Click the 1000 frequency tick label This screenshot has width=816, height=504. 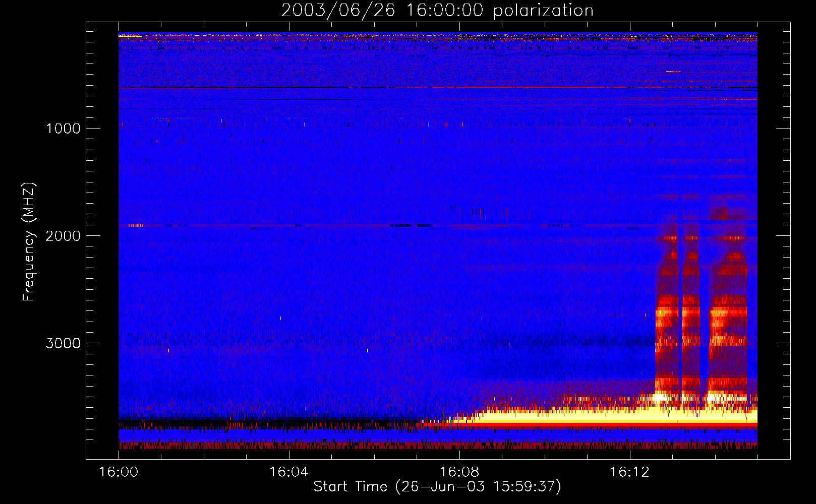pyautogui.click(x=64, y=129)
